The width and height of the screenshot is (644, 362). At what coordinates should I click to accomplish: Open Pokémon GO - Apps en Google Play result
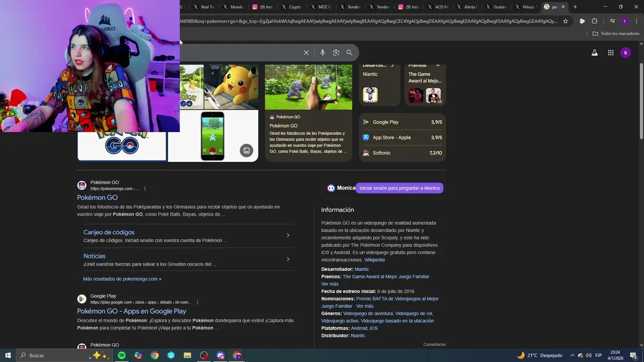[x=131, y=311]
